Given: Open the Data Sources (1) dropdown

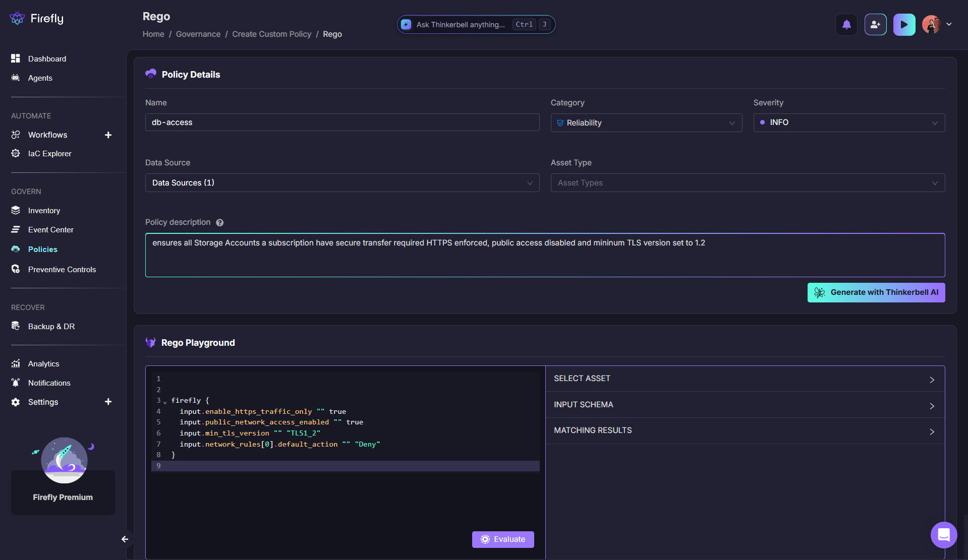Looking at the screenshot, I should point(342,183).
